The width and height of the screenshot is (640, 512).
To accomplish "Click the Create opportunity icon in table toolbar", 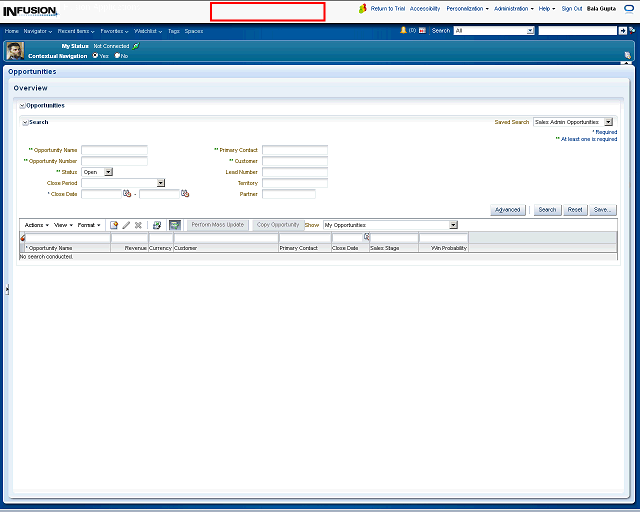I will coord(114,225).
